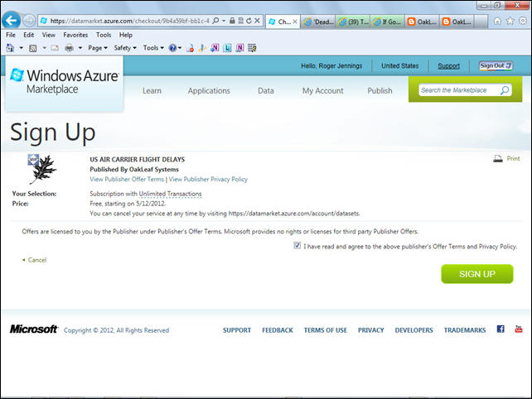532x399 pixels.
Task: Click the OneNote Linked Notes icon
Action: 239,48
